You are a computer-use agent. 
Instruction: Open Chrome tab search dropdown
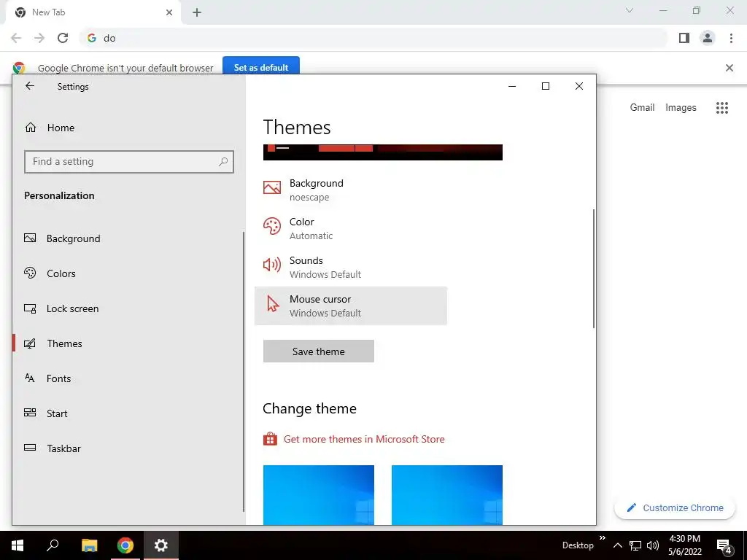pyautogui.click(x=630, y=10)
